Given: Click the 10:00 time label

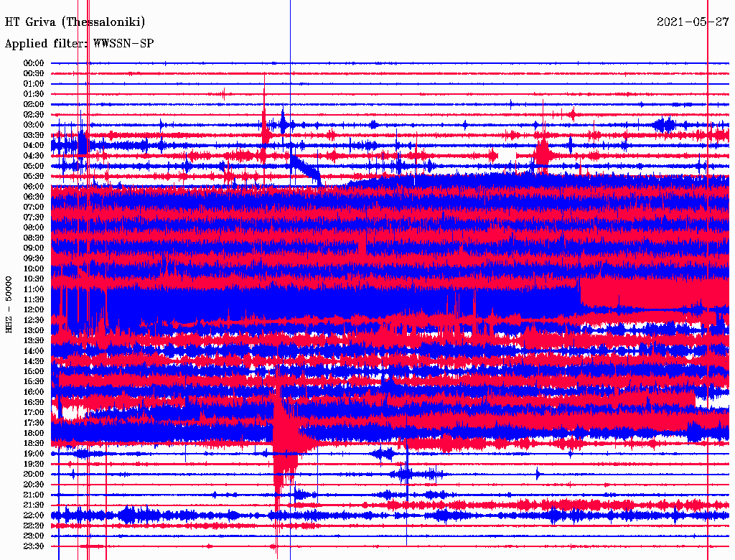Looking at the screenshot, I should click(x=34, y=269).
